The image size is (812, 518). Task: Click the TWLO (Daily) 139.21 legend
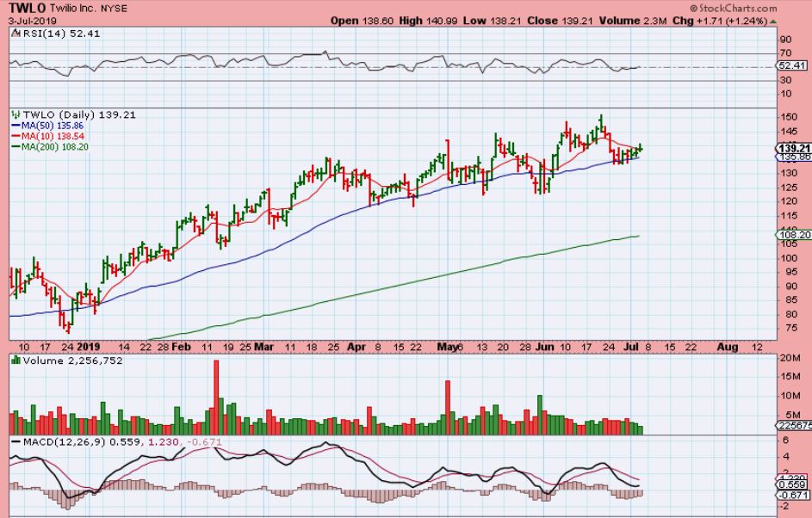pyautogui.click(x=78, y=115)
